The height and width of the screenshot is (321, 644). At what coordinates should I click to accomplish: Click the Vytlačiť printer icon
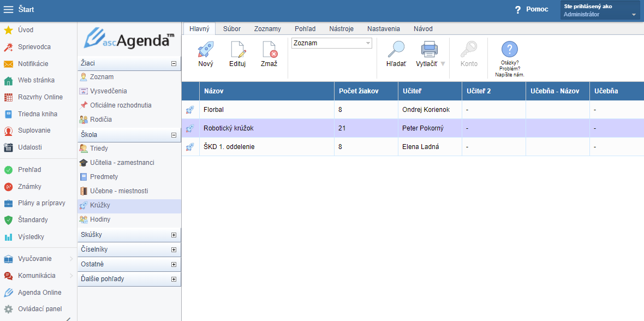tap(429, 49)
